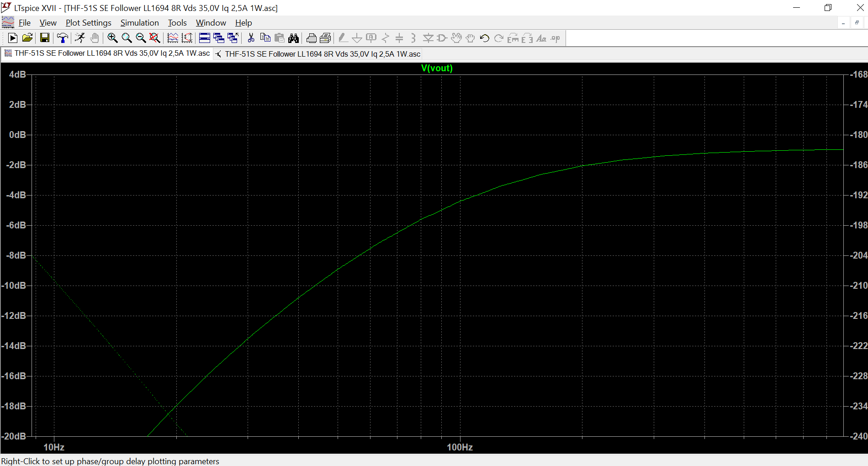Click the LTspice application icon in title bar

click(6, 7)
